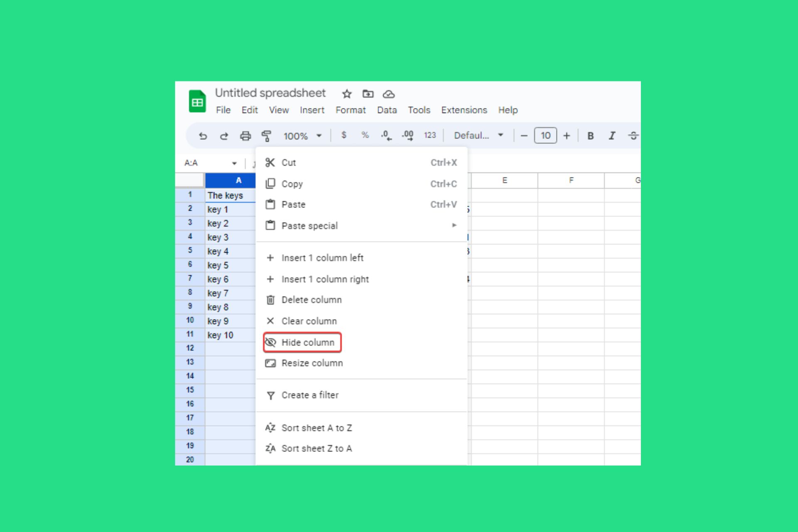Open the View menu
Image resolution: width=798 pixels, height=532 pixels.
(x=279, y=110)
